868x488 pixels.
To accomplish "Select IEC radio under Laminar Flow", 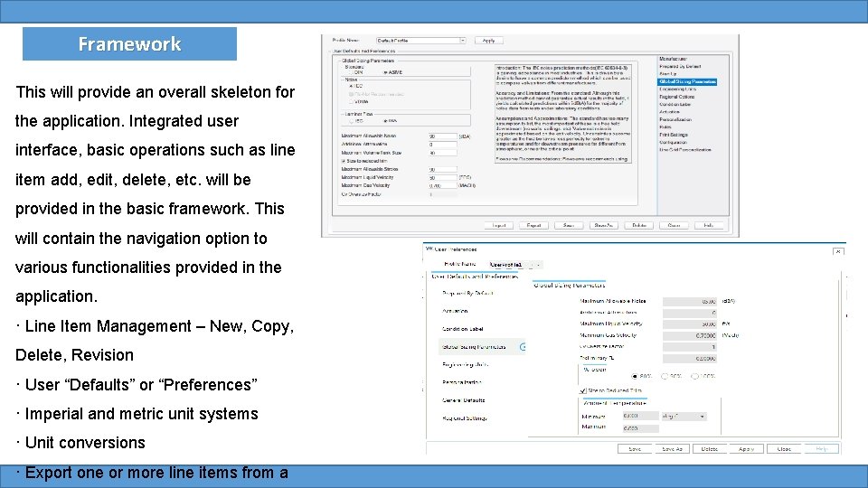I will tap(352, 120).
